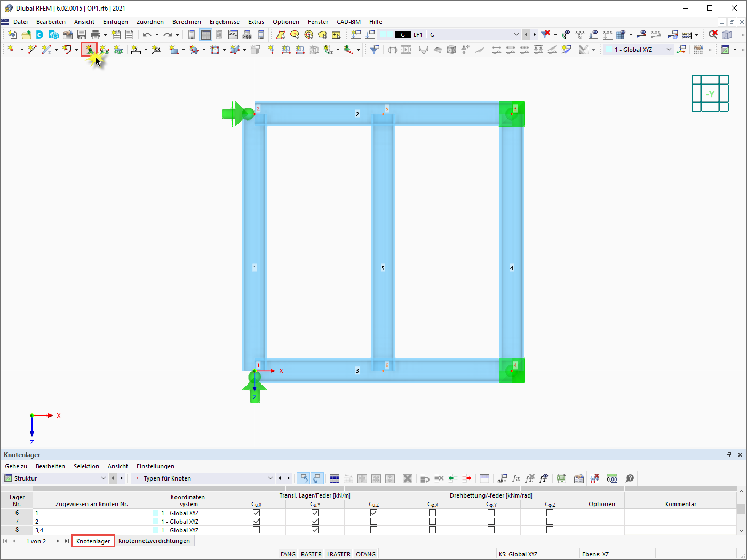Select the new line tool
The height and width of the screenshot is (560, 747).
tap(32, 50)
